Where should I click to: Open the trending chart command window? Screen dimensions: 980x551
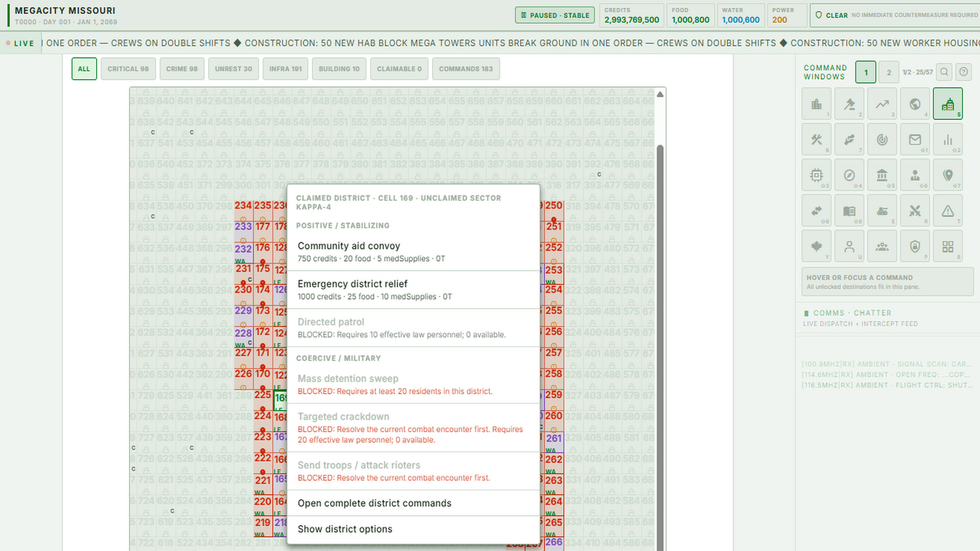click(x=882, y=104)
